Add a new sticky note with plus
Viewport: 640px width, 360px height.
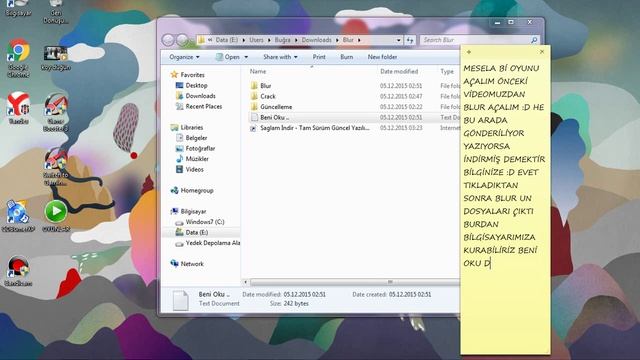pos(469,52)
